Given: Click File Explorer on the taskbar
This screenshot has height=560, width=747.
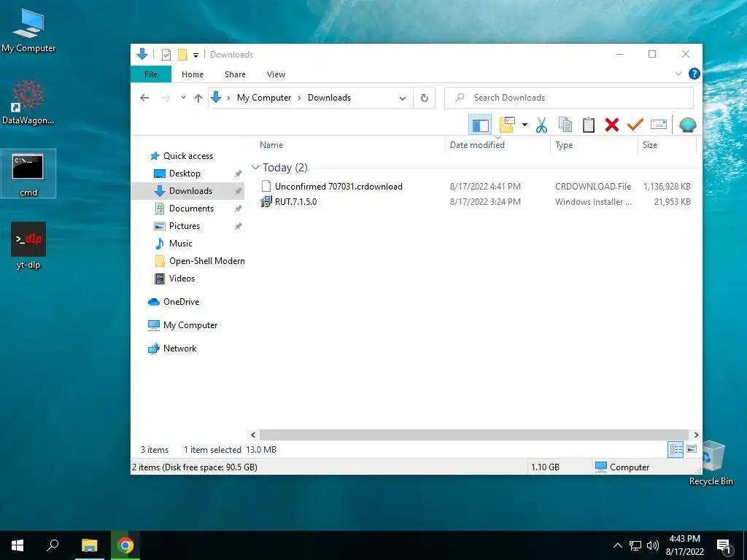Looking at the screenshot, I should [89, 545].
